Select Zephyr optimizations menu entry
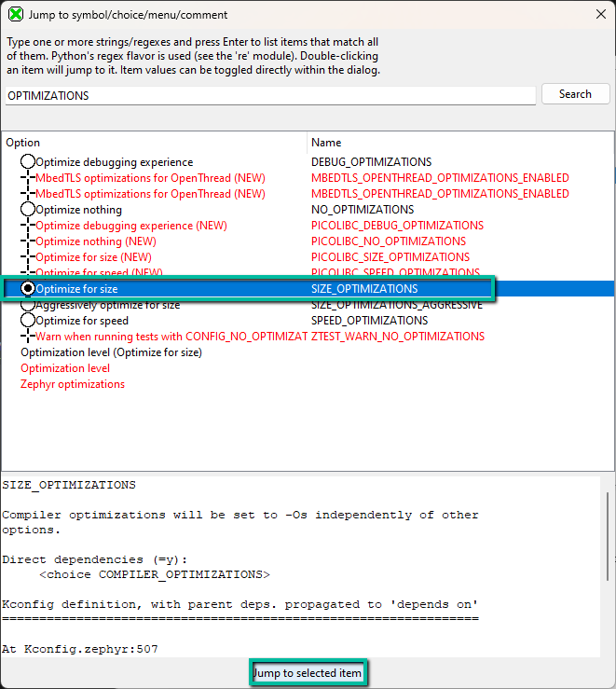Screen dimensions: 616x689 click(x=73, y=384)
